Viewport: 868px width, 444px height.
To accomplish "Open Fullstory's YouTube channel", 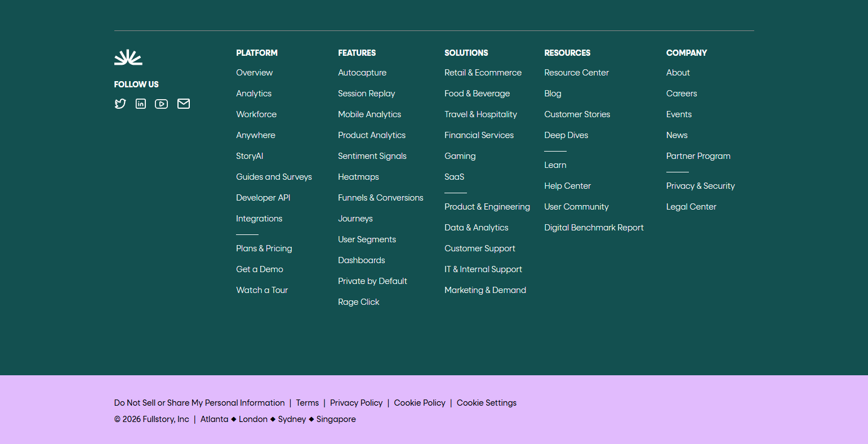I will point(161,104).
